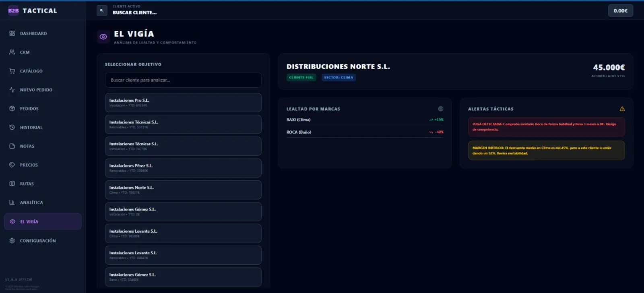The width and height of the screenshot is (644, 293).
Task: Select Instalaciones Gómez S.L. Baño card
Action: click(183, 277)
